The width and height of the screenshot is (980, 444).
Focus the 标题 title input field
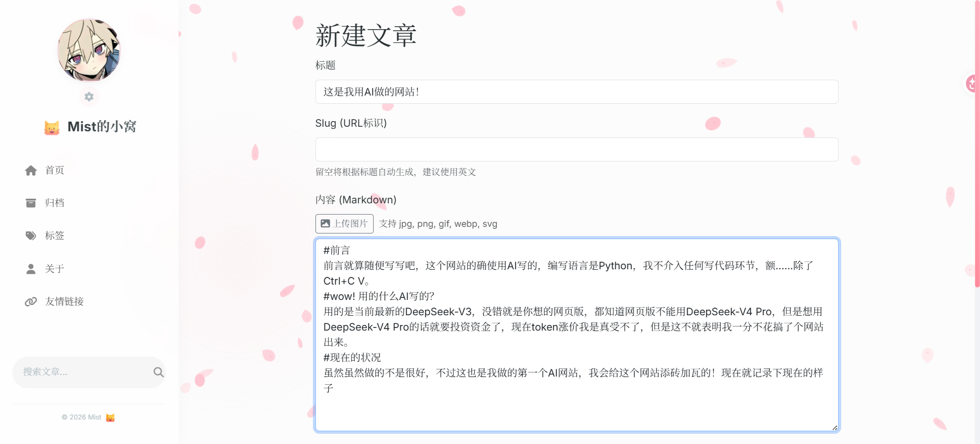577,92
